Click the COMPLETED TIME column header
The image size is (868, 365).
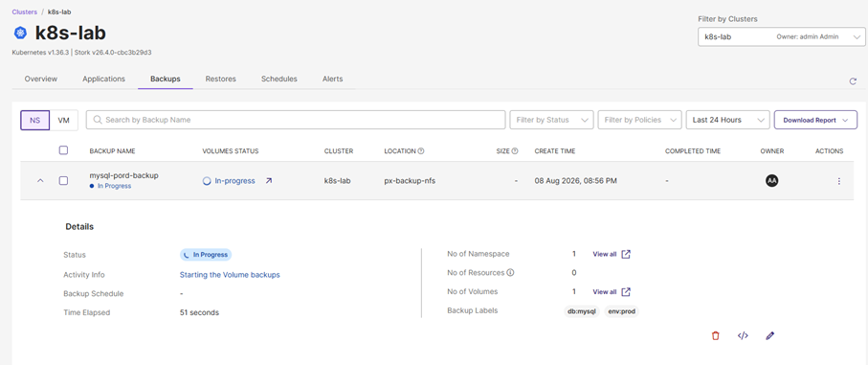pos(693,151)
